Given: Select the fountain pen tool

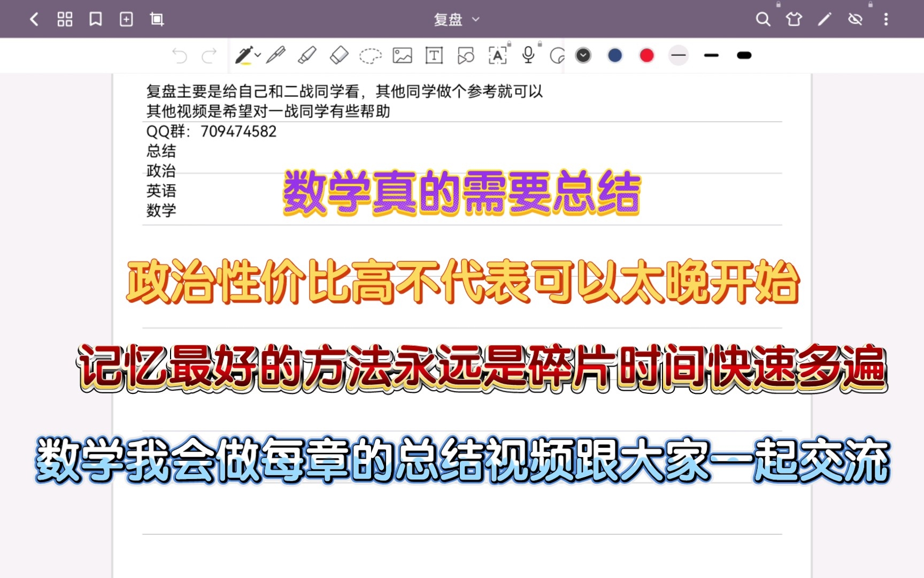Looking at the screenshot, I should (x=244, y=56).
